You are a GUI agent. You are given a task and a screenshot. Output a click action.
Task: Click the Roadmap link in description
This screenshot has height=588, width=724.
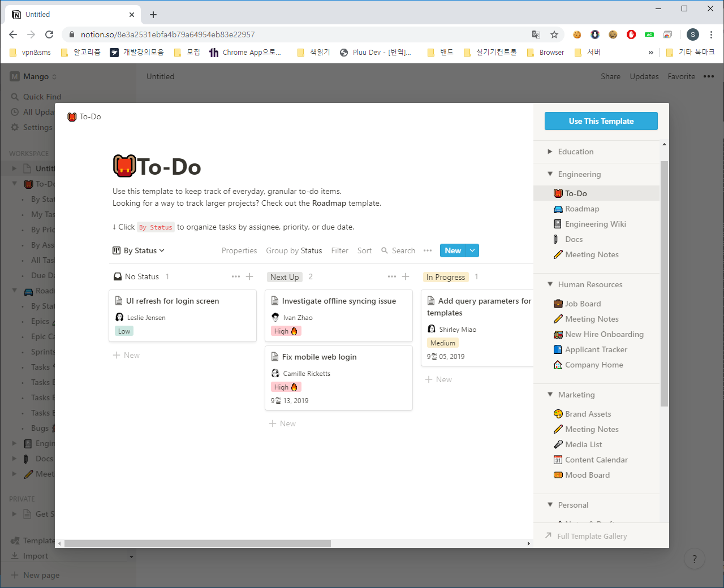pos(329,203)
